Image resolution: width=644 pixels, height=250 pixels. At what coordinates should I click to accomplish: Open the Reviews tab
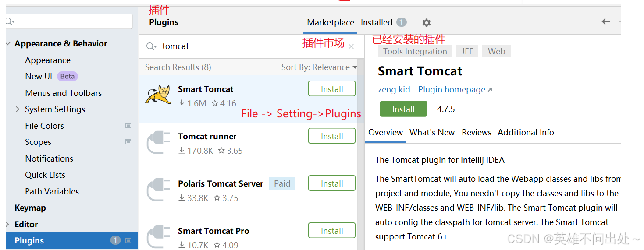(x=477, y=132)
